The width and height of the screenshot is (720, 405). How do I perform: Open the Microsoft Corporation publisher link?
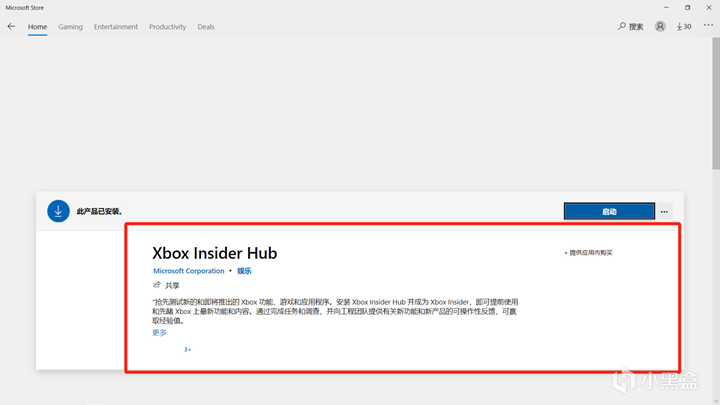point(189,271)
